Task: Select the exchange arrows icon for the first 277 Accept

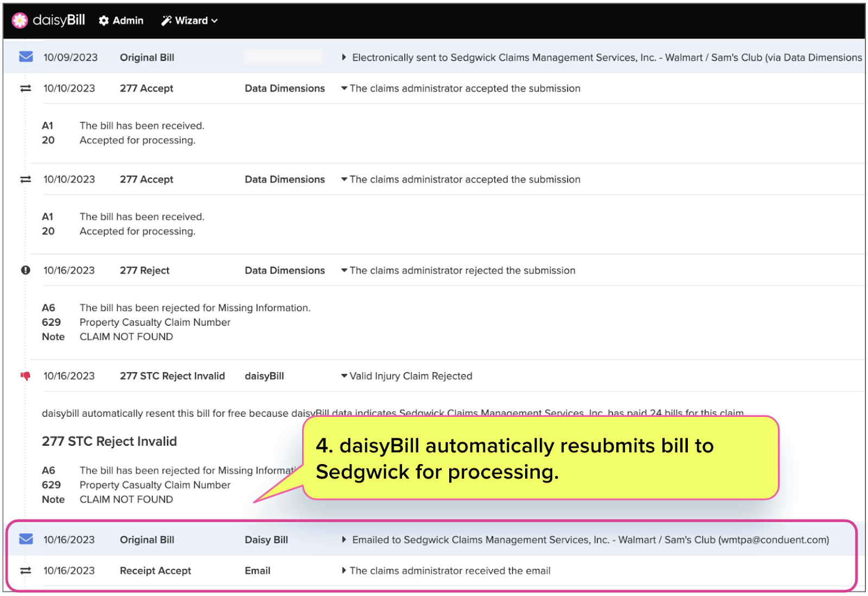Action: coord(25,88)
